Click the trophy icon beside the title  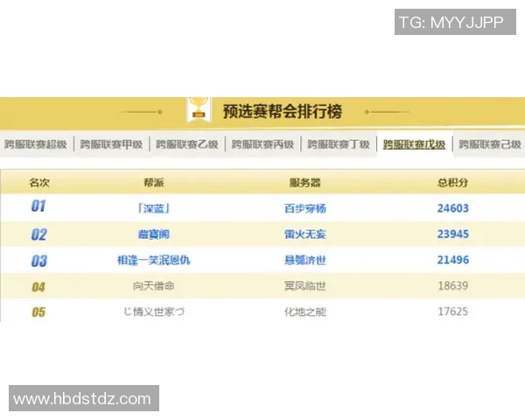[x=199, y=108]
